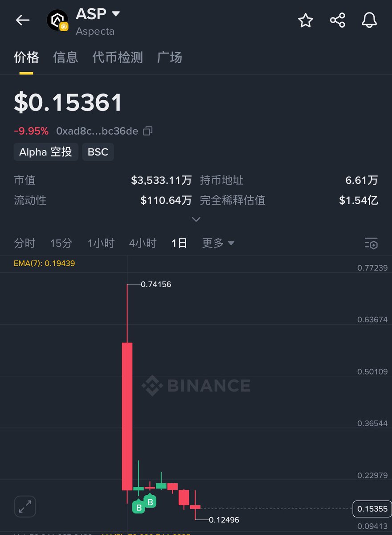The width and height of the screenshot is (392, 535).
Task: Open the share icon
Action: pyautogui.click(x=337, y=20)
